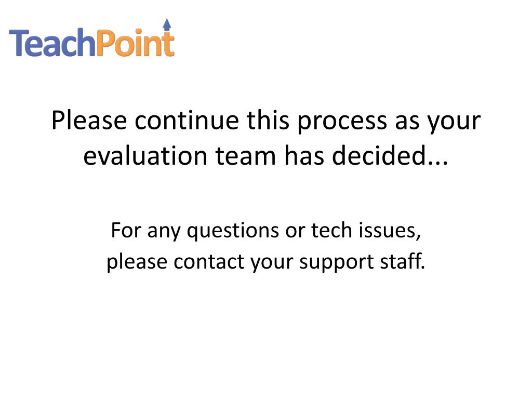This screenshot has width=532, height=399.
Task: Click the word "questions" in the subtext
Action: pos(233,231)
